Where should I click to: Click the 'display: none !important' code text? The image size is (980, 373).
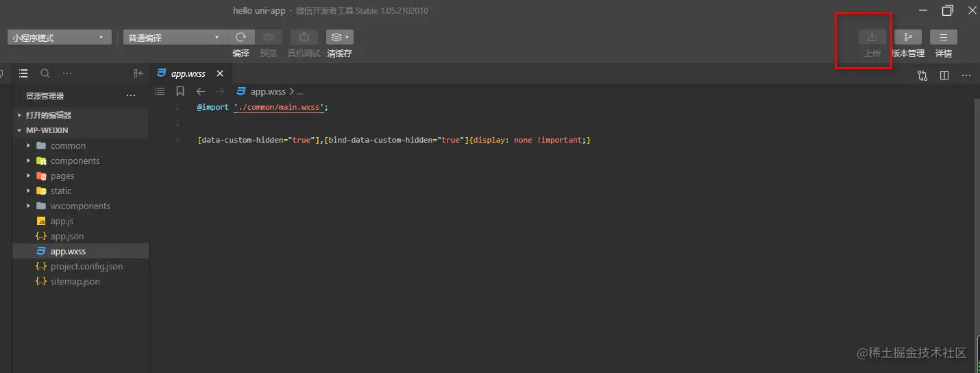527,140
